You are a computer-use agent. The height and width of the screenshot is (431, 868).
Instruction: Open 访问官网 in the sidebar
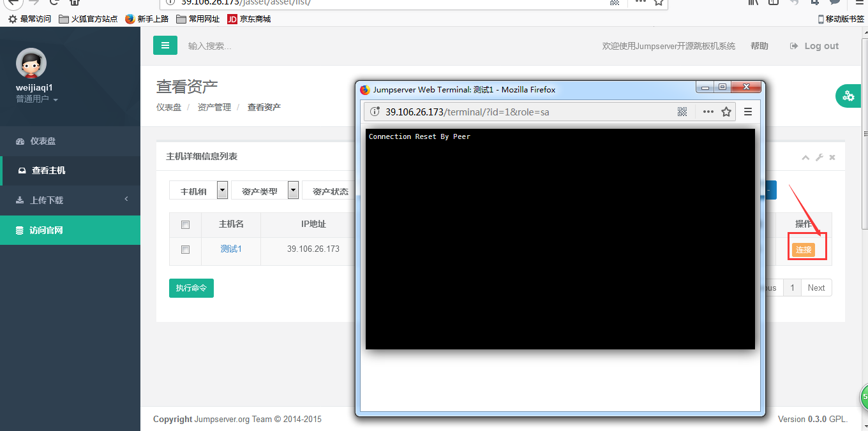click(70, 230)
